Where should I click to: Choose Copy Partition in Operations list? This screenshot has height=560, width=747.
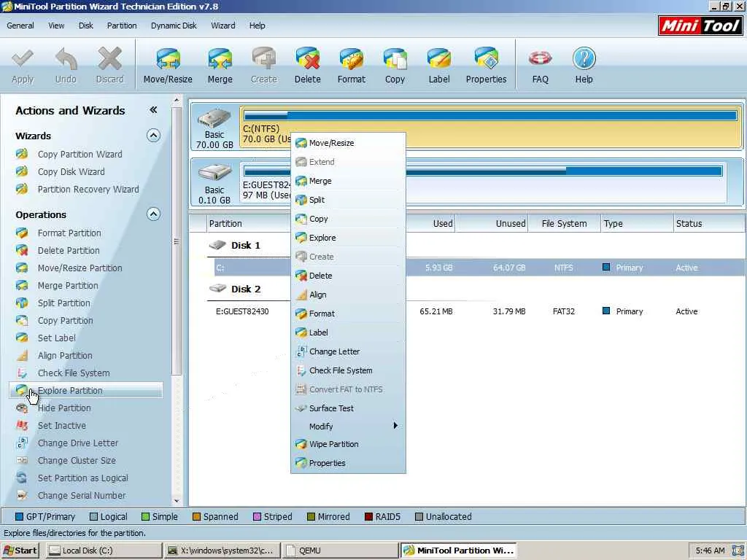(x=65, y=321)
